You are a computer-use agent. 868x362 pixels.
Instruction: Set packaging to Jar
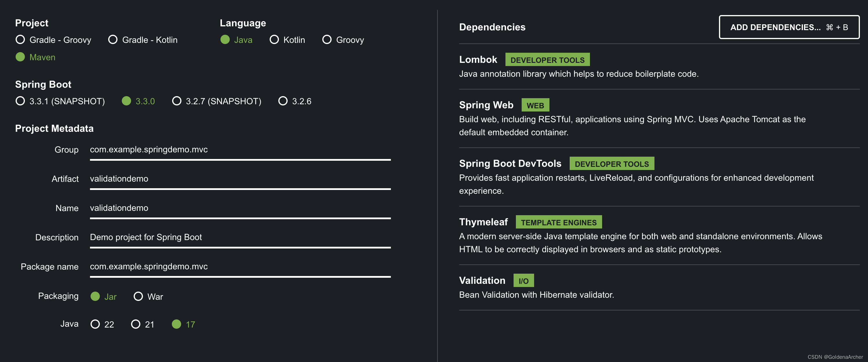click(104, 297)
